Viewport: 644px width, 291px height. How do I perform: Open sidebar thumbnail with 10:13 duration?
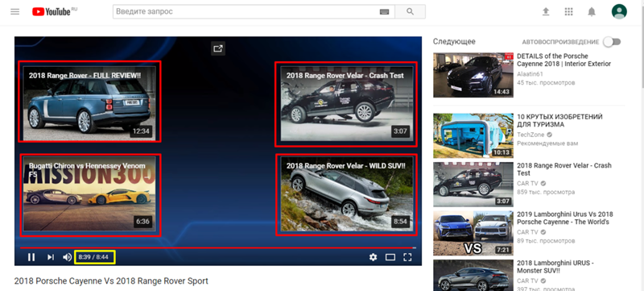[473, 135]
